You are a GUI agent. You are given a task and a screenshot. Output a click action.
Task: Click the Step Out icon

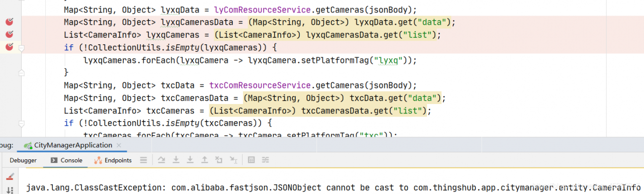click(204, 160)
